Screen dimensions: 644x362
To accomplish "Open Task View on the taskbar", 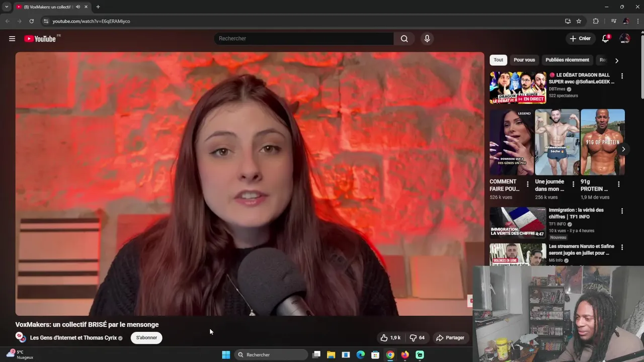I will [x=316, y=355].
